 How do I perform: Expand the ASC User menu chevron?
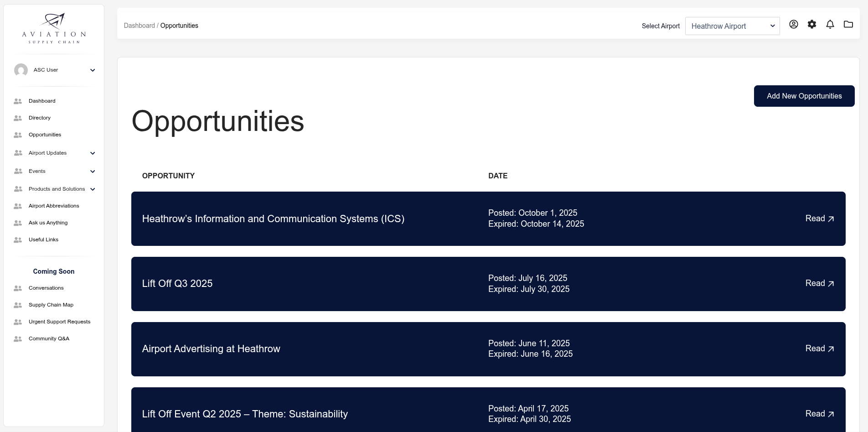[x=93, y=70]
